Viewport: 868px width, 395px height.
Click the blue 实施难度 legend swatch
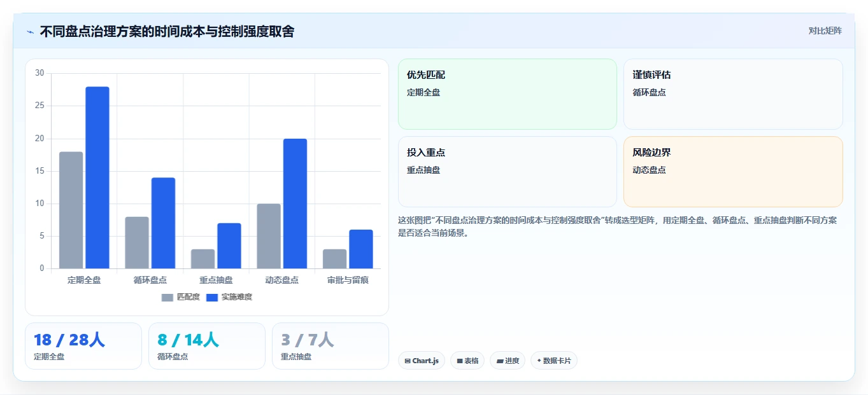(x=213, y=298)
